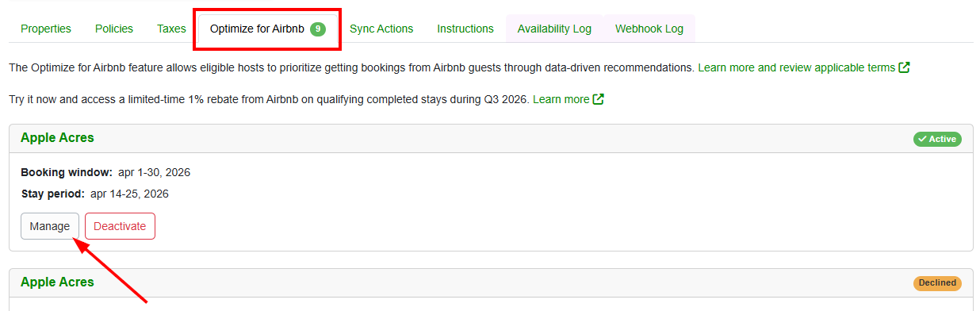Image resolution: width=980 pixels, height=311 pixels.
Task: Open the Instructions tab
Action: (x=465, y=29)
